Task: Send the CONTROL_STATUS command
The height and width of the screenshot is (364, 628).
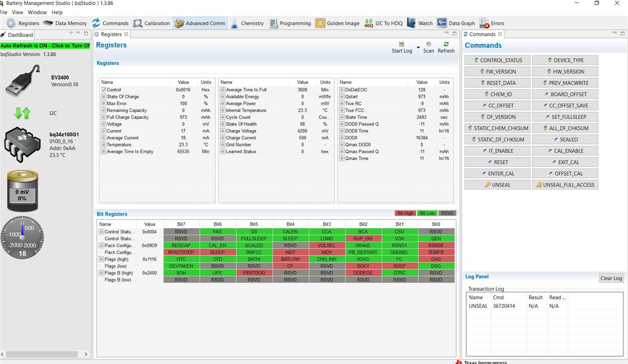Action: 497,60
